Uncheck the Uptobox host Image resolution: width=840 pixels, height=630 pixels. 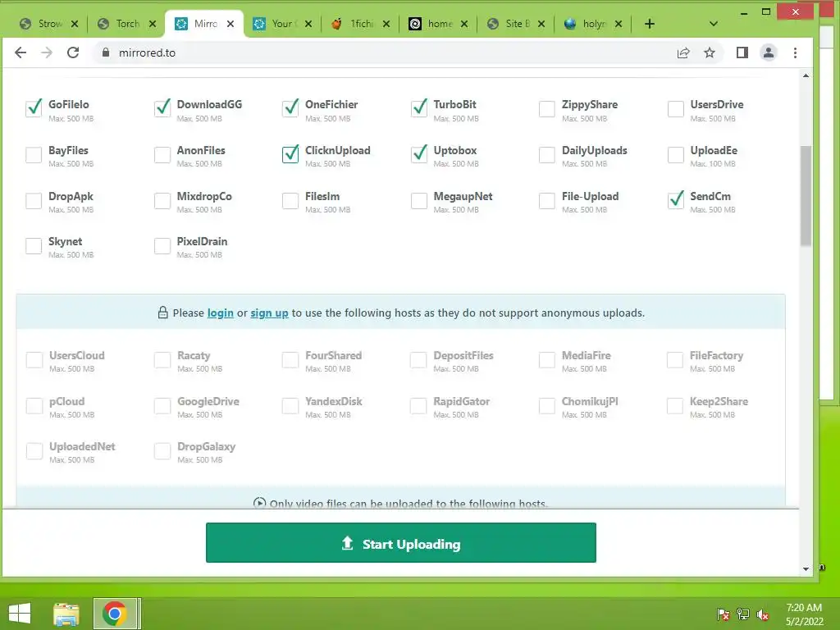pyautogui.click(x=419, y=155)
